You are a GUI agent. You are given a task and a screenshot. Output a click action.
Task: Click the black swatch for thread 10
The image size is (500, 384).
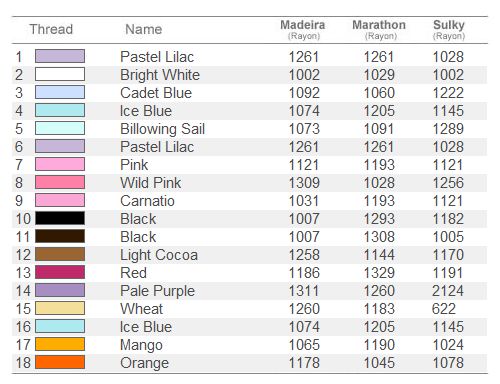(60, 218)
